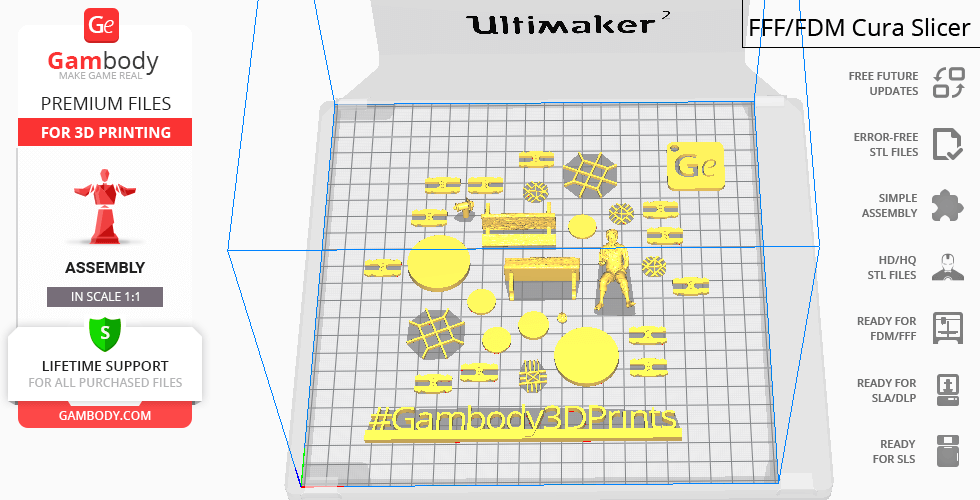This screenshot has width=980, height=500.
Task: Click the In Scale 1:1 badge
Action: (x=104, y=297)
